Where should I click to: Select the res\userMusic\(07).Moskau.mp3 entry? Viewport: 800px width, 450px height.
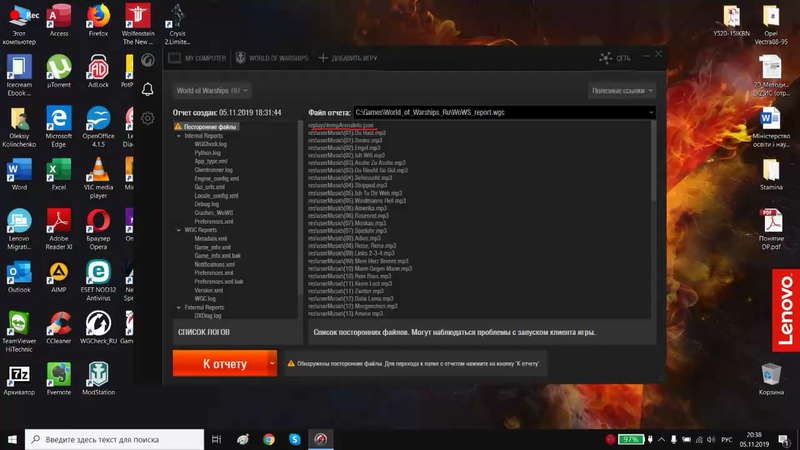347,223
